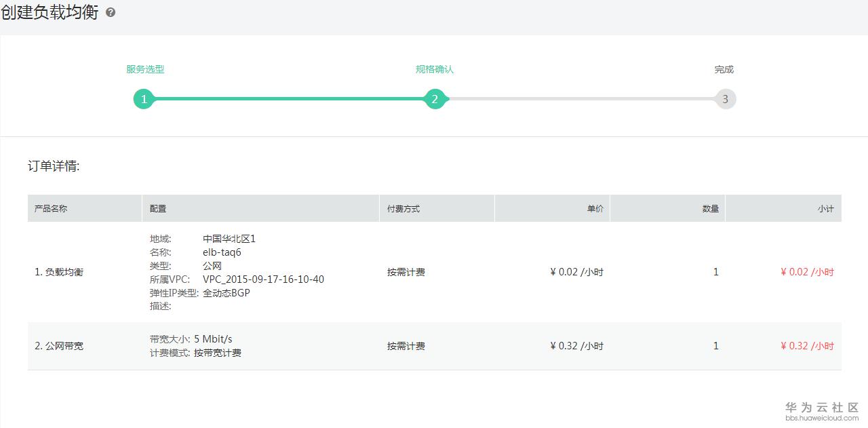This screenshot has height=428, width=868.
Task: Click the help question mark icon
Action: 111,12
